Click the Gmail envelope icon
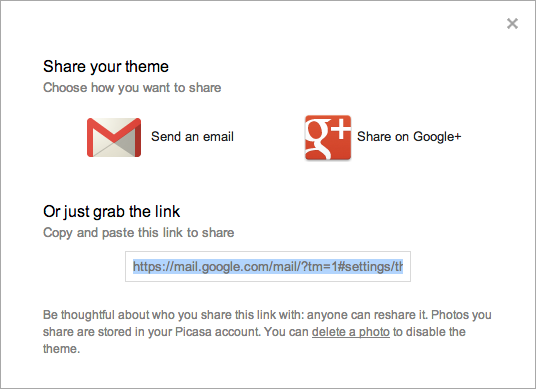Image resolution: width=536 pixels, height=389 pixels. tap(114, 137)
